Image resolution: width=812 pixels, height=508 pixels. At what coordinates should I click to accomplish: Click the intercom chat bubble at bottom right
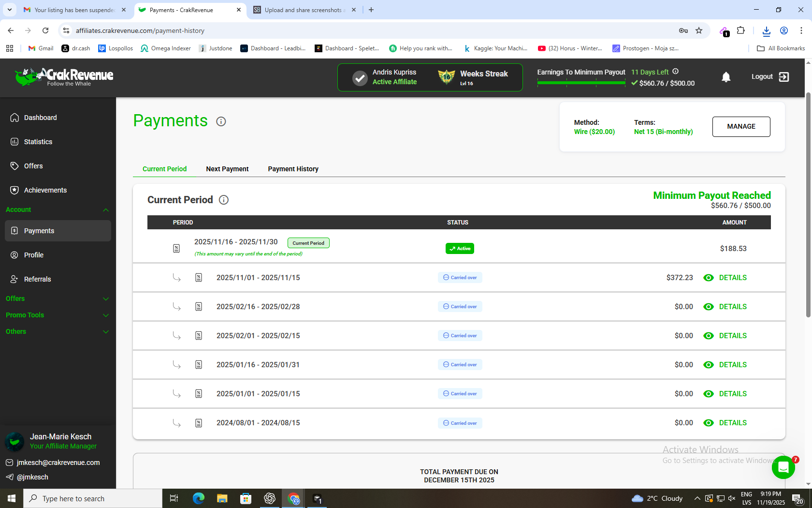point(783,467)
